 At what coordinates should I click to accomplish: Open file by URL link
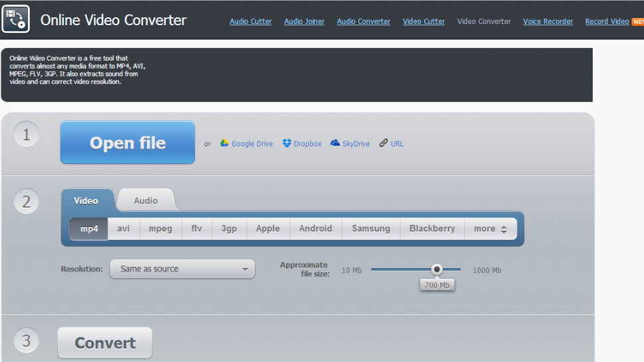(x=397, y=144)
